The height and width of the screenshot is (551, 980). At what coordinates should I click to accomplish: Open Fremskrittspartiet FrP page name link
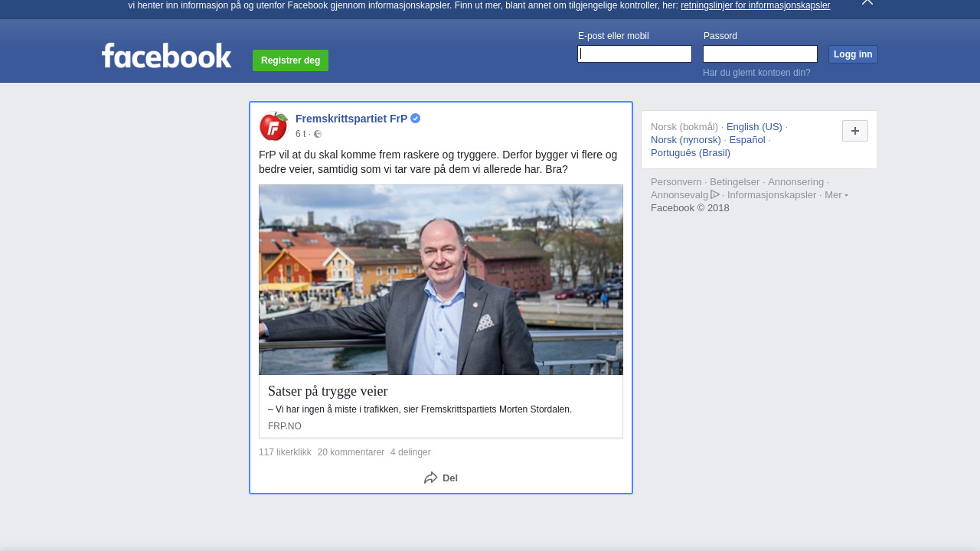click(x=351, y=119)
